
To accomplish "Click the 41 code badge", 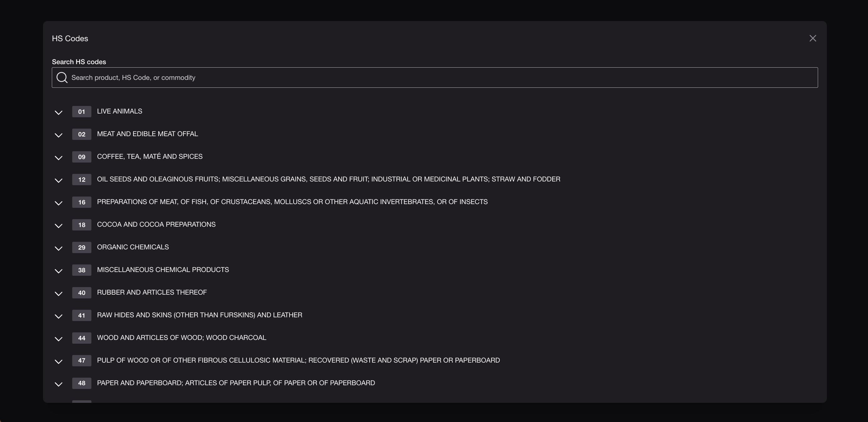I will tap(82, 315).
